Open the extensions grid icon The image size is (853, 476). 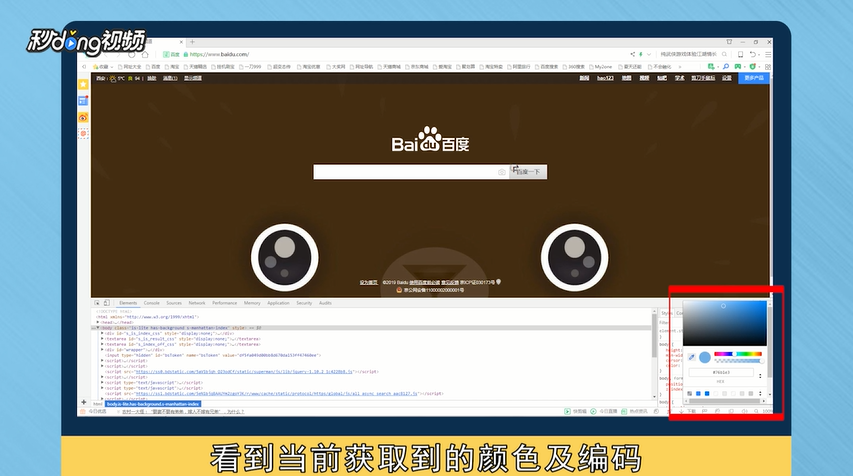(768, 67)
